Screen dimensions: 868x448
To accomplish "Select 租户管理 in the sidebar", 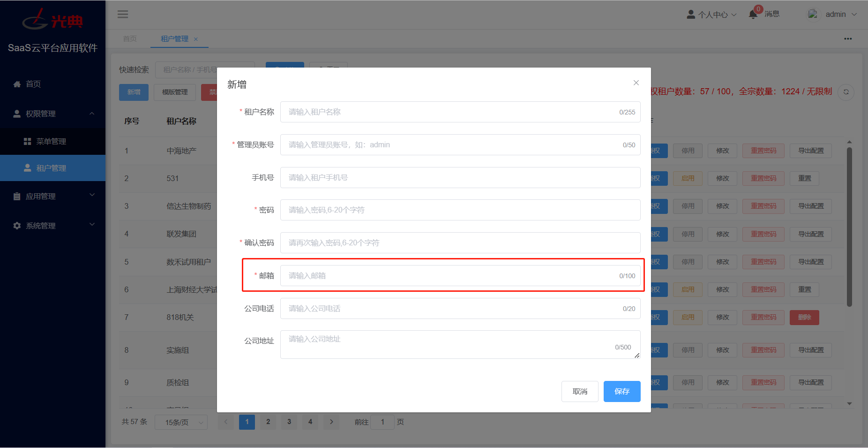I will 52,168.
